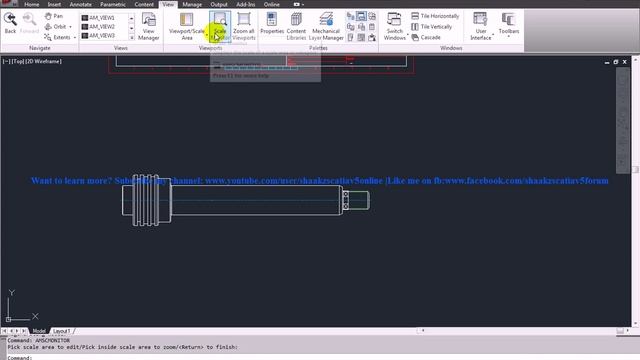Expand the Switch Windows dropdown arrow
640x360 pixels.
tap(408, 35)
